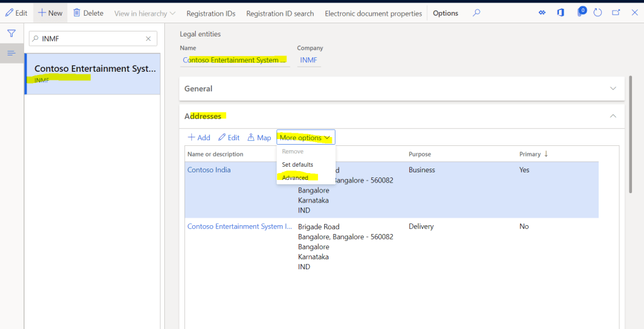Click the list view lines icon
644x329 pixels.
[x=11, y=53]
